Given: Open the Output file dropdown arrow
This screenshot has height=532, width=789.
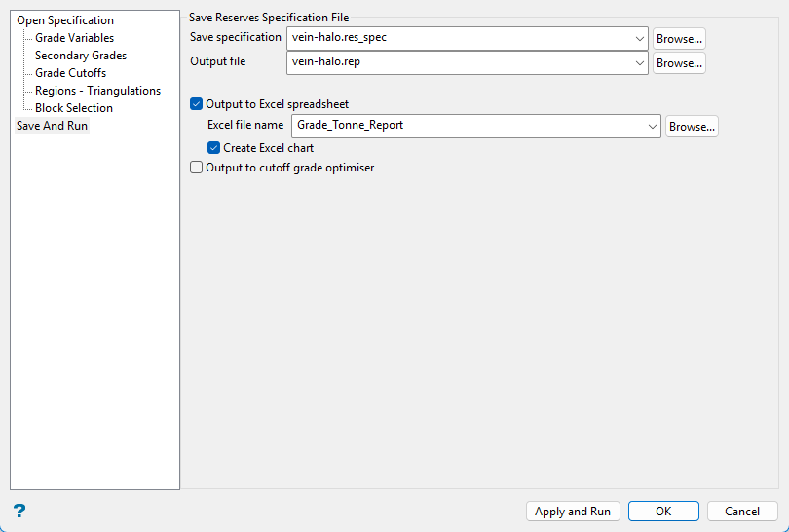Looking at the screenshot, I should click(639, 63).
